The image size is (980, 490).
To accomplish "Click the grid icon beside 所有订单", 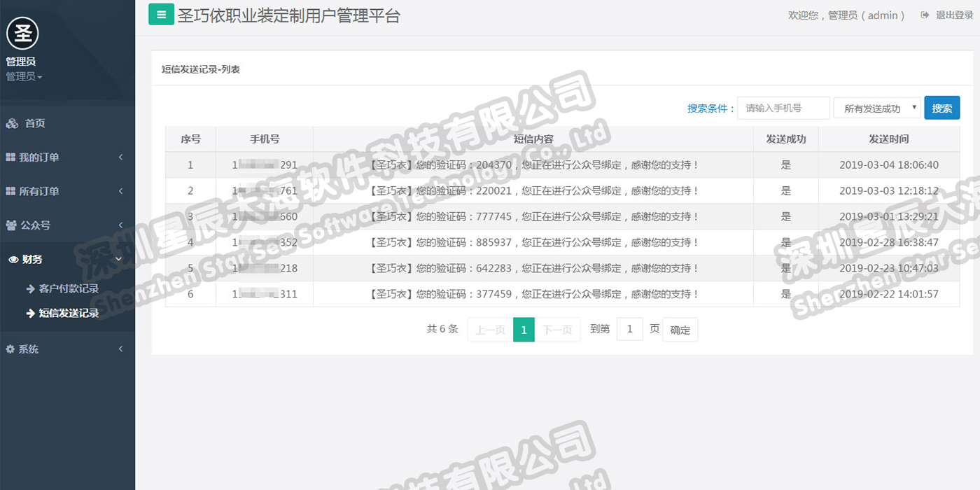I will (x=10, y=191).
